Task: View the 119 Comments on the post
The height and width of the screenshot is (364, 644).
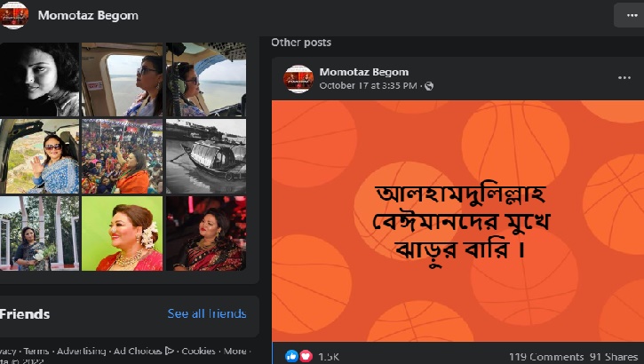Action: (x=545, y=357)
